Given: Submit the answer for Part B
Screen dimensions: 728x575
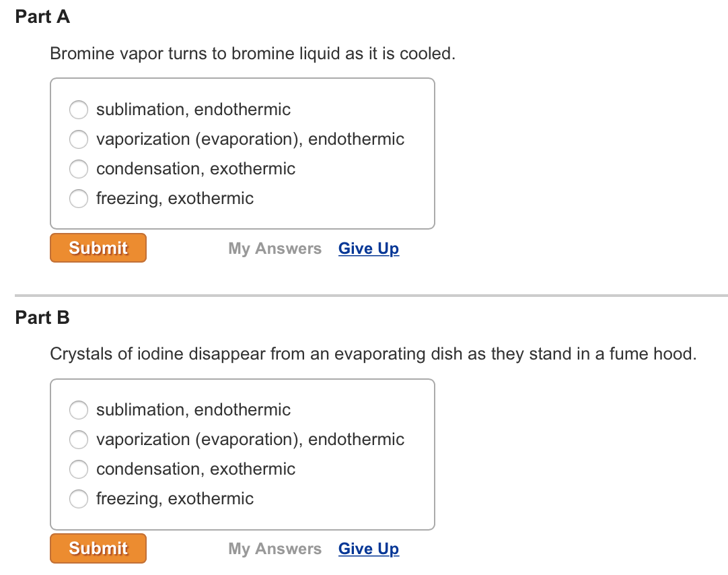Looking at the screenshot, I should [98, 548].
